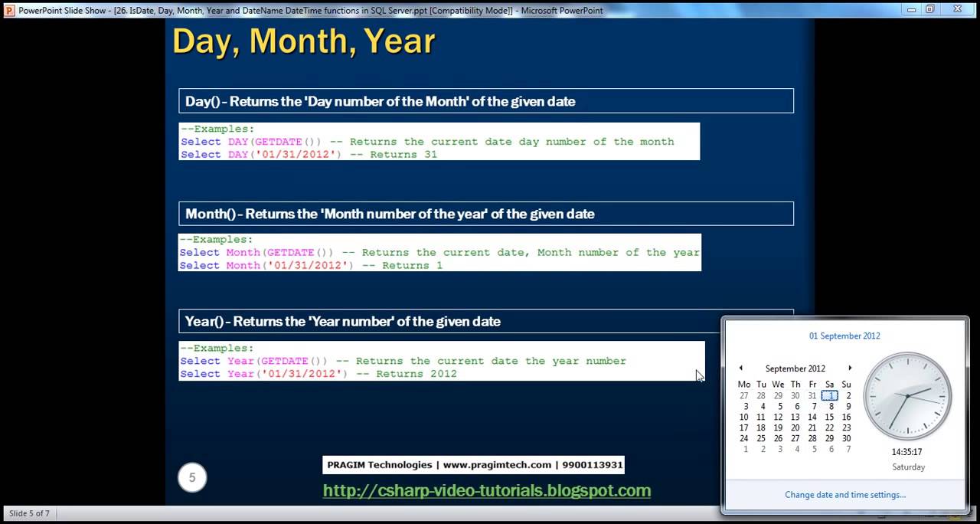The width and height of the screenshot is (980, 524).
Task: Select September 10 in the calendar
Action: (743, 418)
